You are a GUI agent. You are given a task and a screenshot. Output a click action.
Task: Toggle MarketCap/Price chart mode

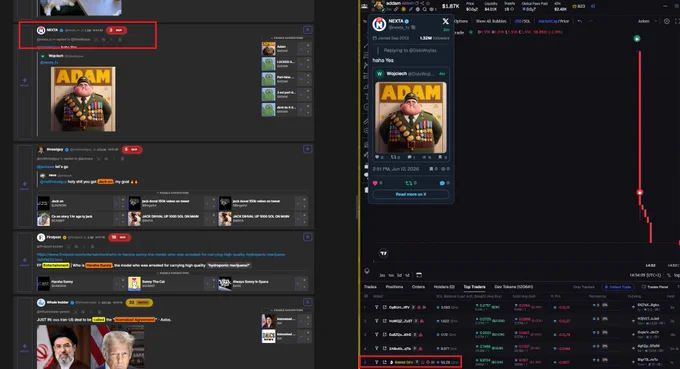click(x=553, y=21)
